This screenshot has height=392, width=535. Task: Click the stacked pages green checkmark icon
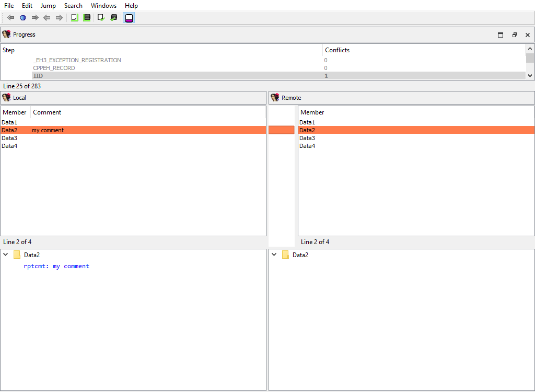[x=114, y=18]
